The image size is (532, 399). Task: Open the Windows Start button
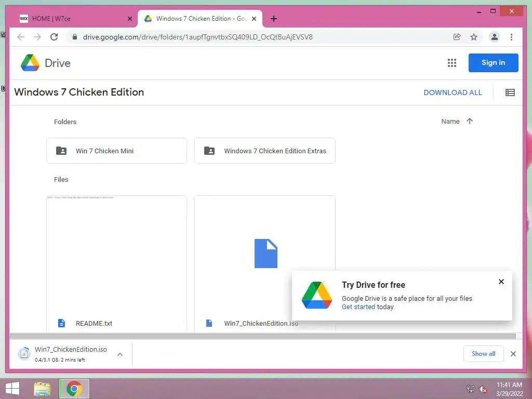point(12,389)
